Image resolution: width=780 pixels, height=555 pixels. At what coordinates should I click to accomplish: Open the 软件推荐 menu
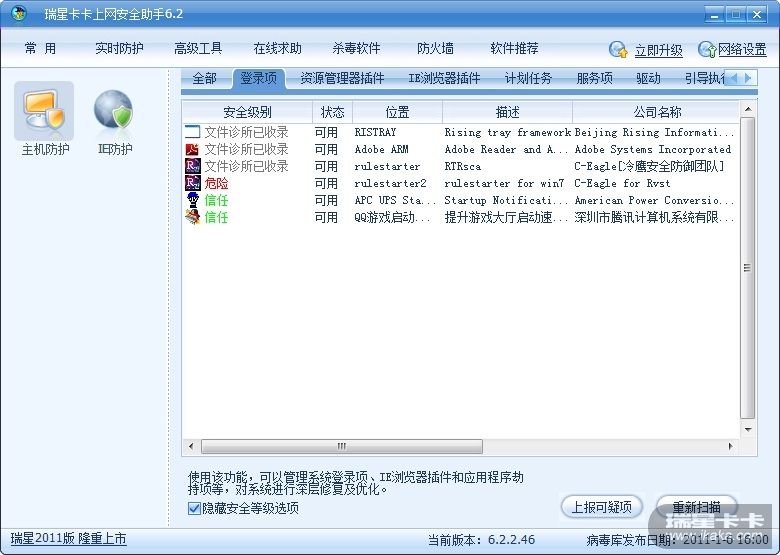(514, 48)
